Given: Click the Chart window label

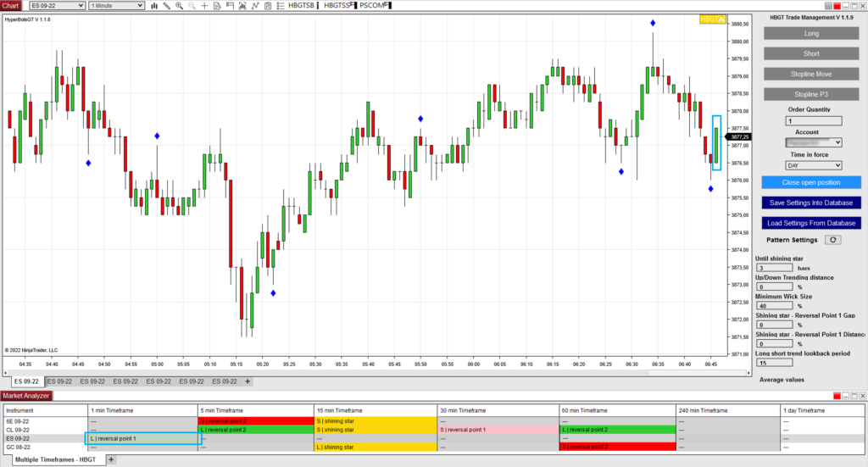Looking at the screenshot, I should pos(10,6).
